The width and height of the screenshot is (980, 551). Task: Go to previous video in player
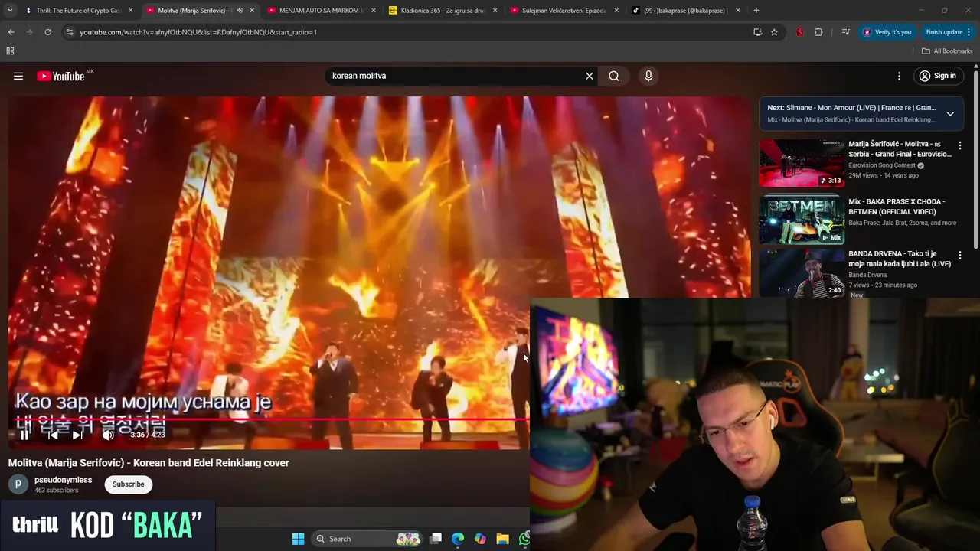point(53,435)
